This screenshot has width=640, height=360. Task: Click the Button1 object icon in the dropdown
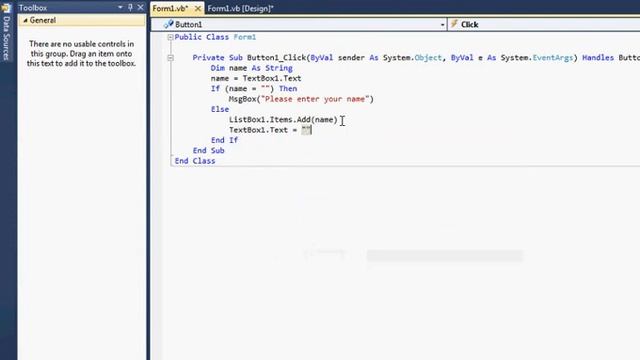(168, 24)
